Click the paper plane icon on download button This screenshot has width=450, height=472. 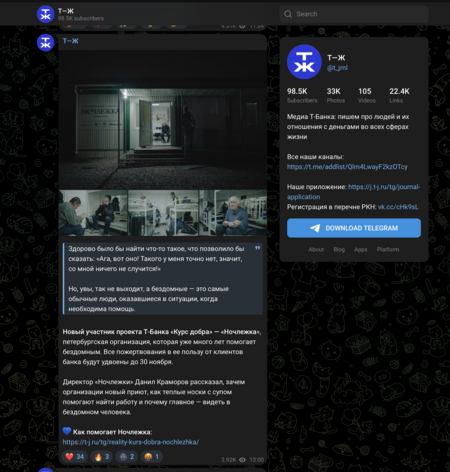point(315,228)
